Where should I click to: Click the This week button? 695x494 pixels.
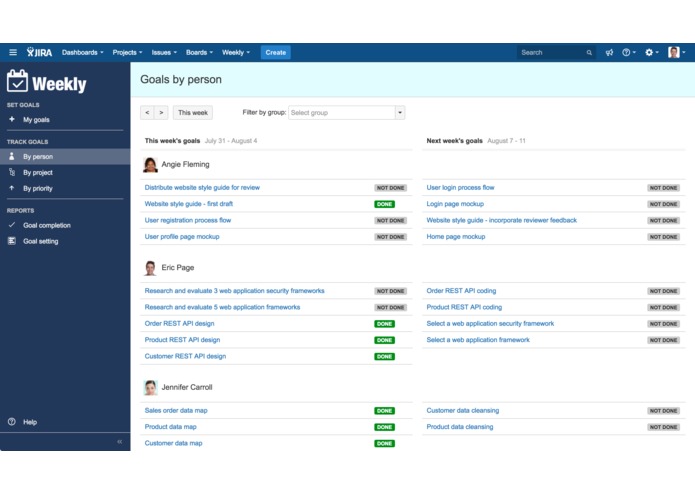click(x=193, y=113)
